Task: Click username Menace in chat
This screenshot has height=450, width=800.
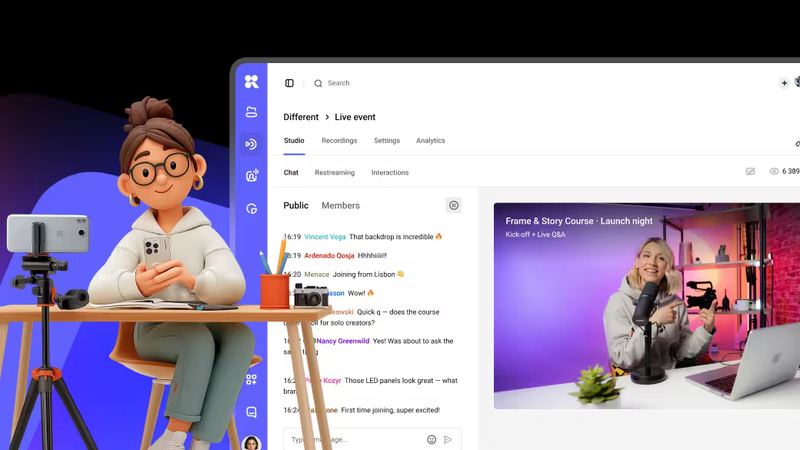Action: pos(316,274)
